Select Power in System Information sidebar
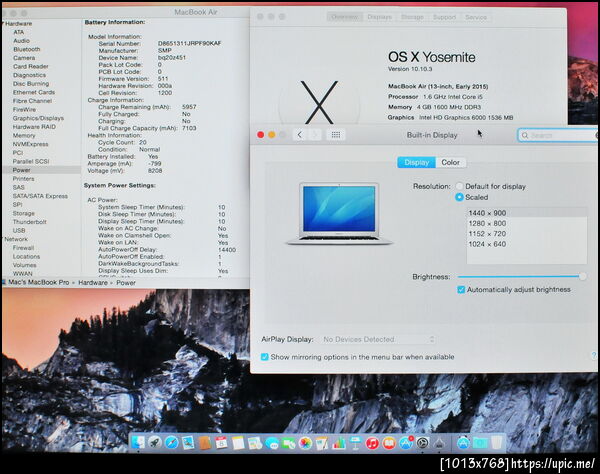 click(41, 170)
